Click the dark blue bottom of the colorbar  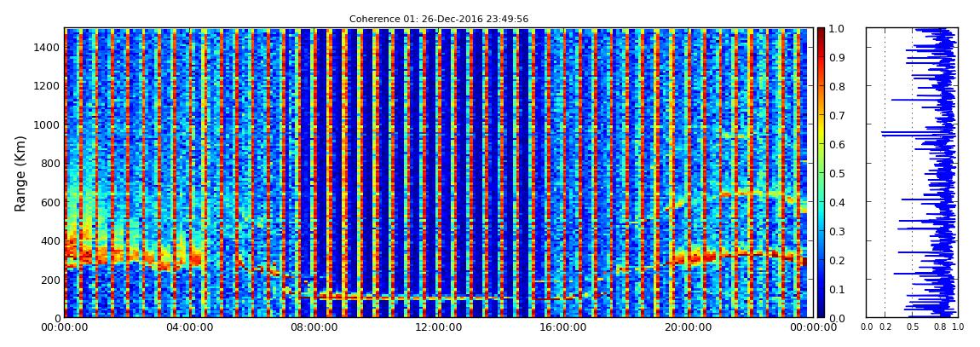821,313
